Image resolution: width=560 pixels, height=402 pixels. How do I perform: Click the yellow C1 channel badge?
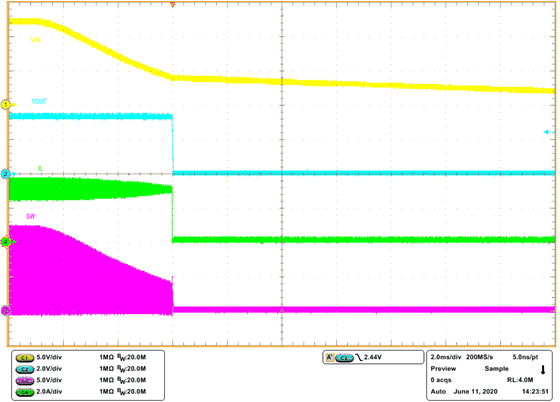[25, 358]
